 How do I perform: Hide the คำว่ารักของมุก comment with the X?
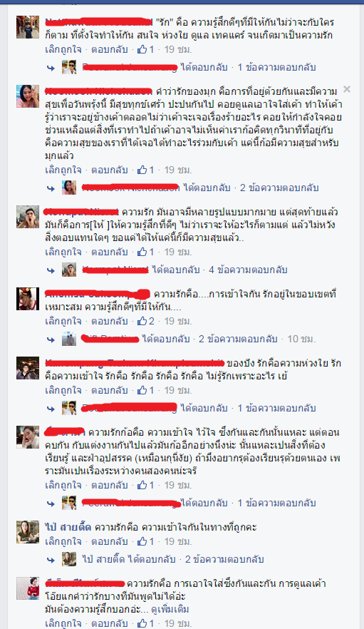347,89
